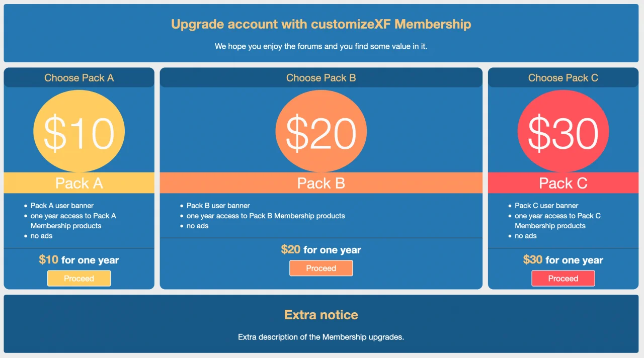This screenshot has height=358, width=644.
Task: Click the red $30 price circle
Action: click(563, 131)
